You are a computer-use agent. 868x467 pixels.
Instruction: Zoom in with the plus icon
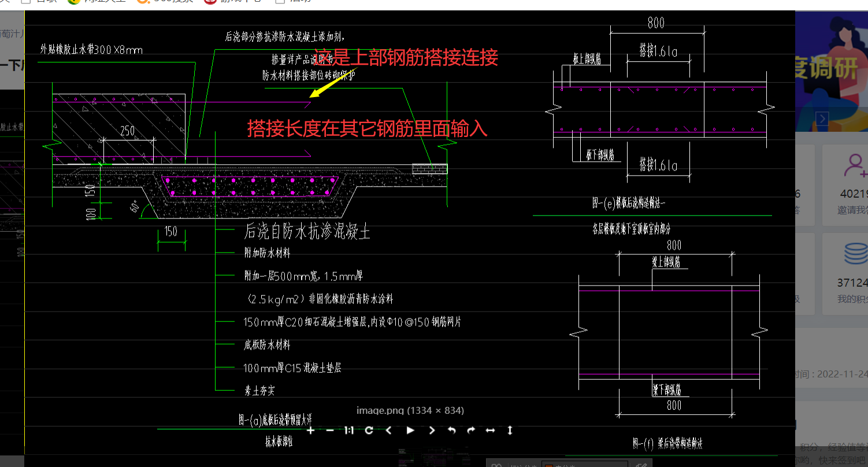tap(310, 430)
